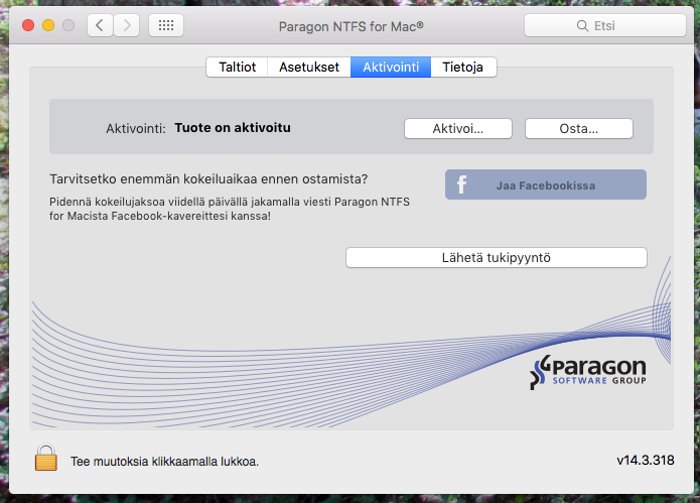Go forward with the right chevron button
This screenshot has height=503, width=700.
point(126,25)
